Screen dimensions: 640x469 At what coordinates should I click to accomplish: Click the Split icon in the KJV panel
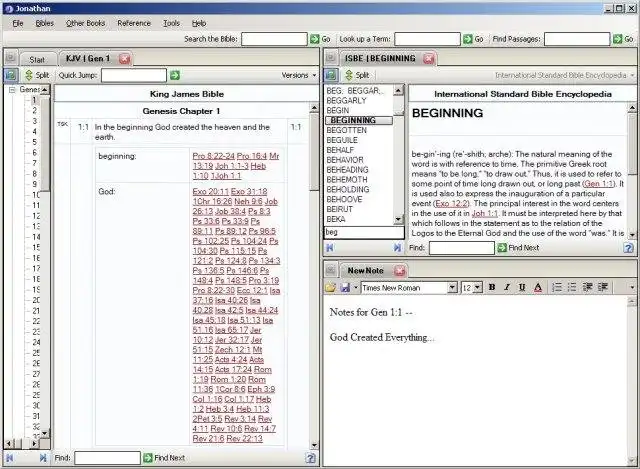29,75
